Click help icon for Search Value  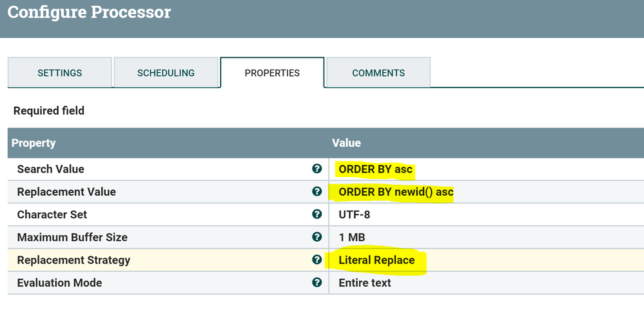coord(317,169)
